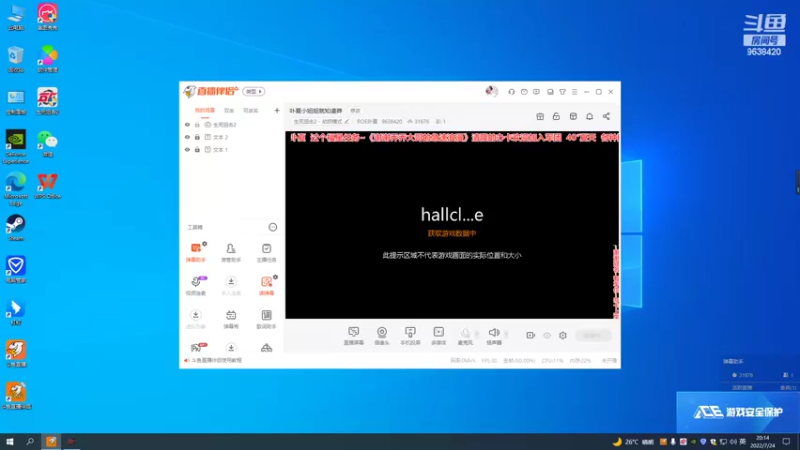
Task: Open stream settings gear icon
Action: [x=563, y=335]
